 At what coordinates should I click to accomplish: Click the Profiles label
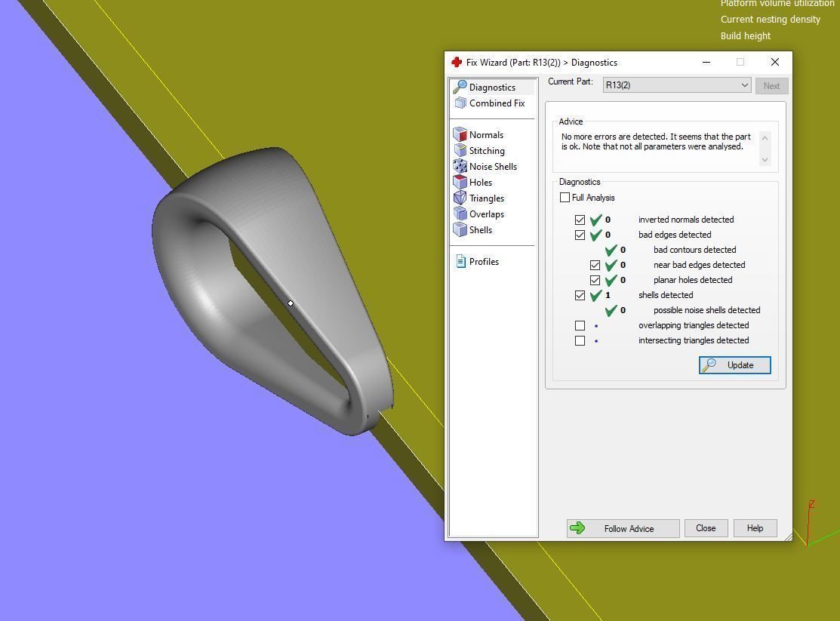click(484, 262)
